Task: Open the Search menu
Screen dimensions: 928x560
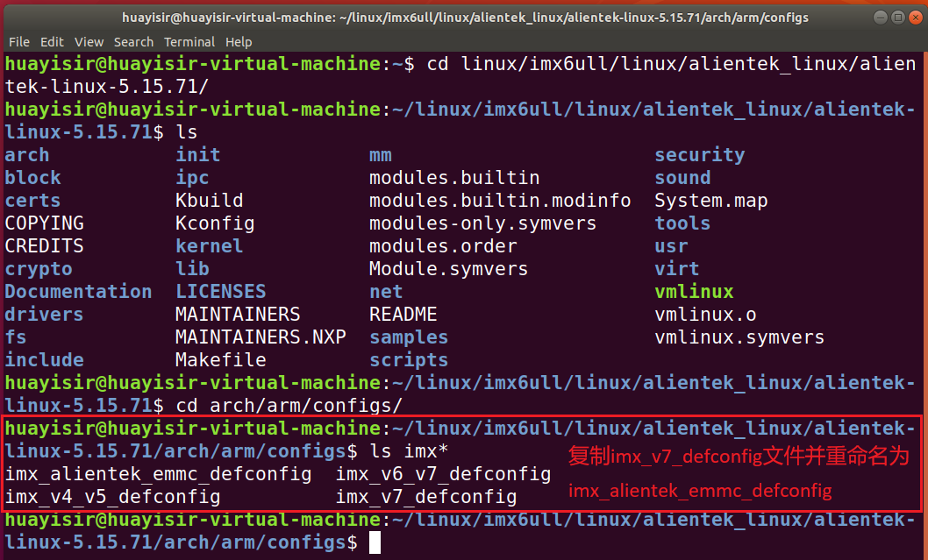Action: [x=133, y=41]
